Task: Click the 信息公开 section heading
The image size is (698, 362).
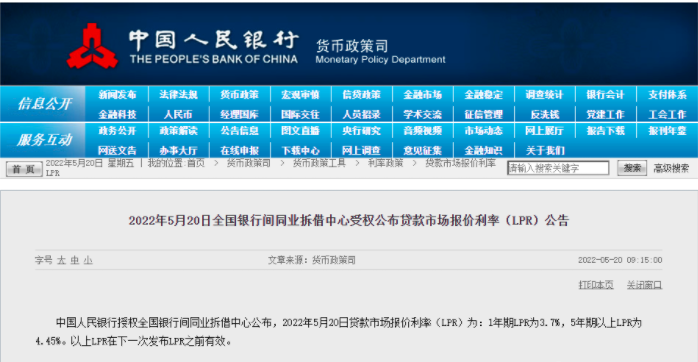Action: click(44, 104)
